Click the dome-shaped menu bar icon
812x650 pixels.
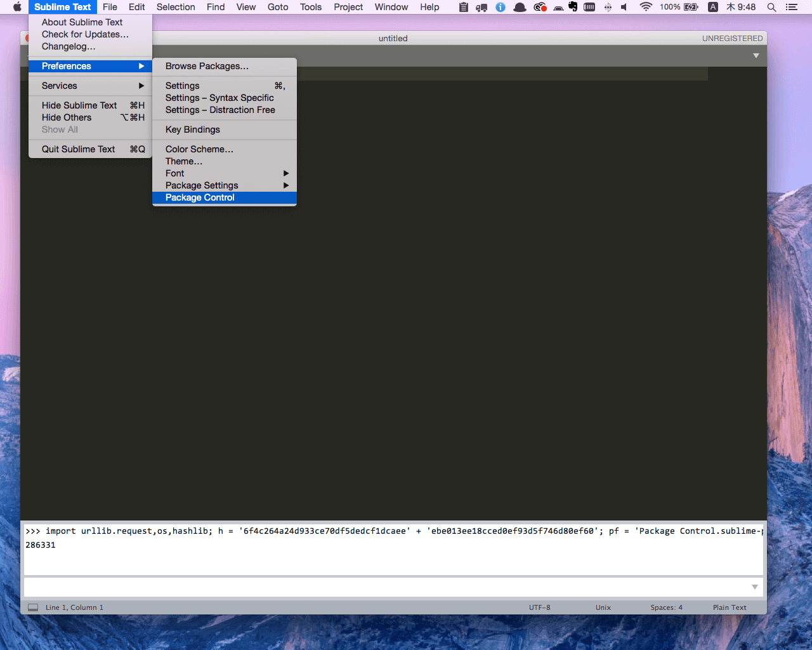(x=558, y=8)
